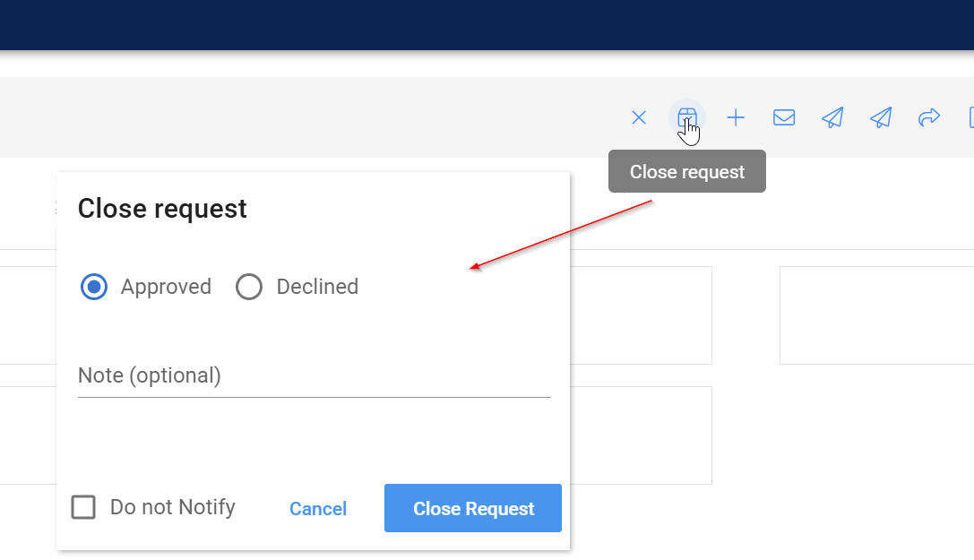This screenshot has height=560, width=974.
Task: Choose the Declined radio option
Action: pos(249,287)
